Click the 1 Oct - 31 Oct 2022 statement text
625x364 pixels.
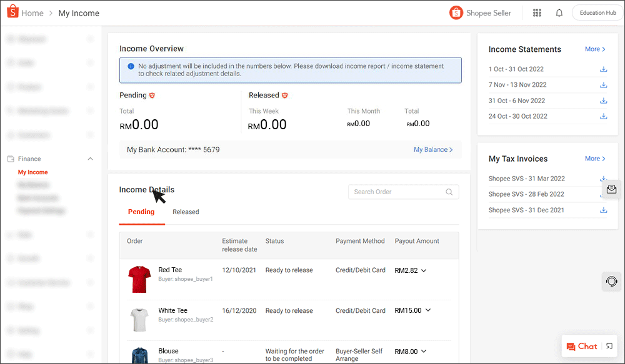pyautogui.click(x=516, y=69)
